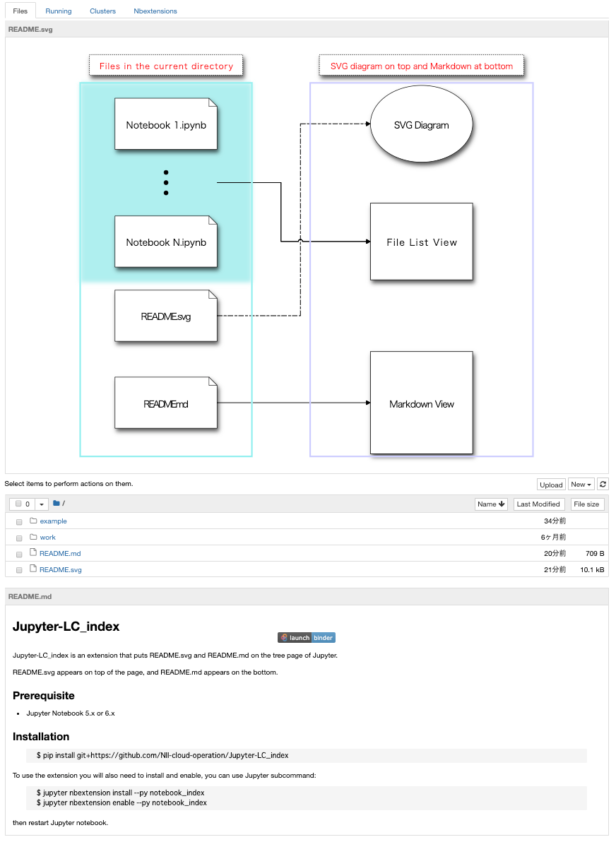
Task: Check the box for README.svg
Action: coord(19,570)
